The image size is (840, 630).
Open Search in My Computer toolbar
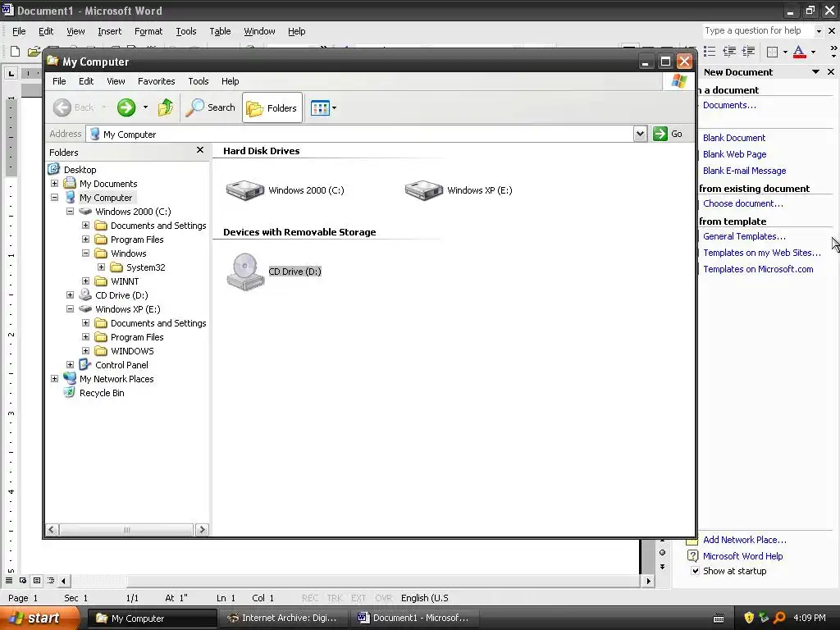tap(211, 107)
